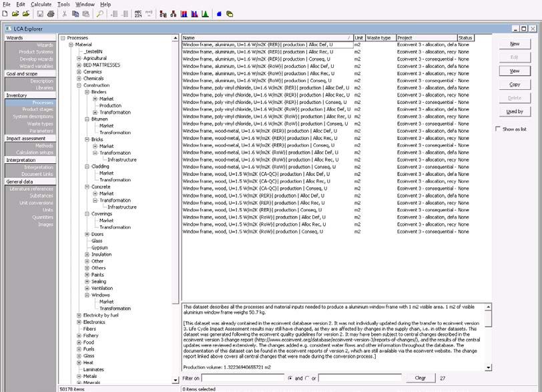Open the File menu

(x=7, y=4)
